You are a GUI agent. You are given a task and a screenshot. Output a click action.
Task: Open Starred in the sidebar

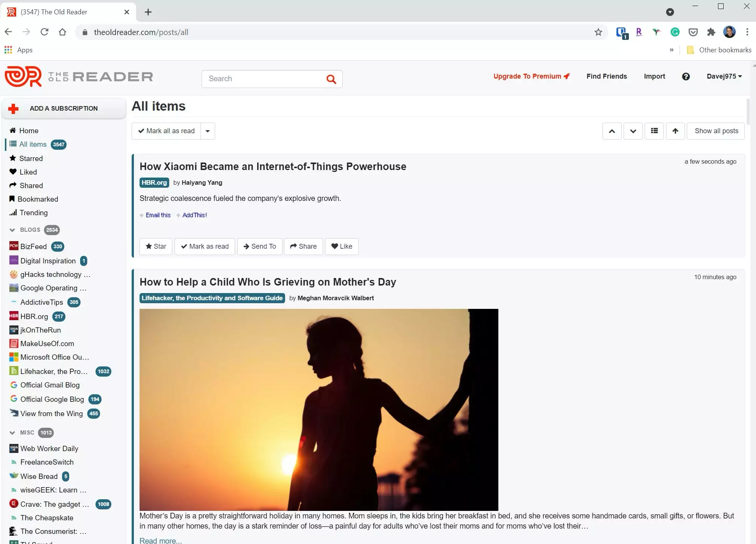pos(31,158)
